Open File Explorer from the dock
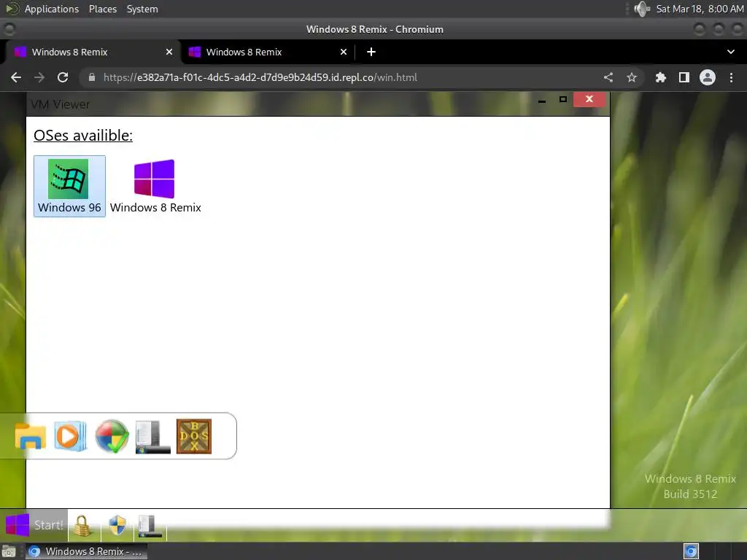 tap(31, 436)
